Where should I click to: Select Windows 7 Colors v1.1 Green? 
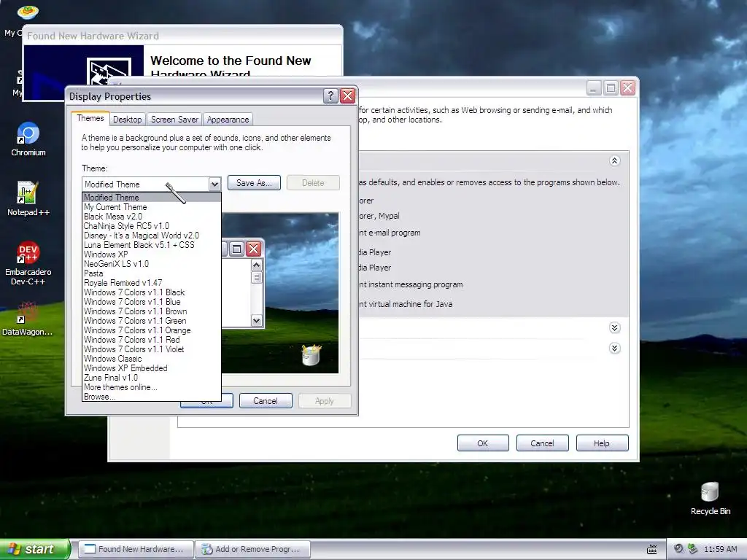tap(152, 321)
